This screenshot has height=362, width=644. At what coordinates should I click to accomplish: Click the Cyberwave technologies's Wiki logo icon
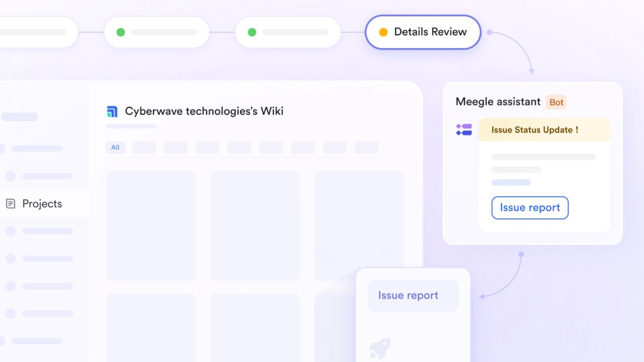point(112,111)
